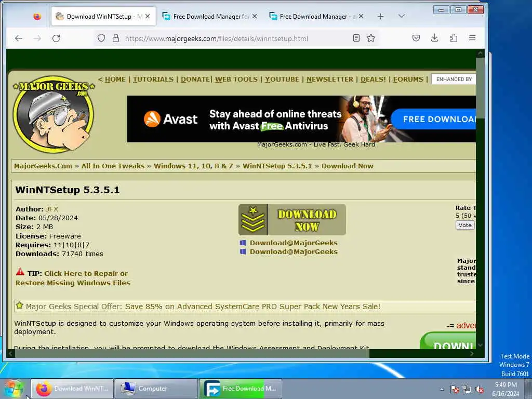The height and width of the screenshot is (399, 532).
Task: Open the HOME nav link
Action: coord(115,79)
